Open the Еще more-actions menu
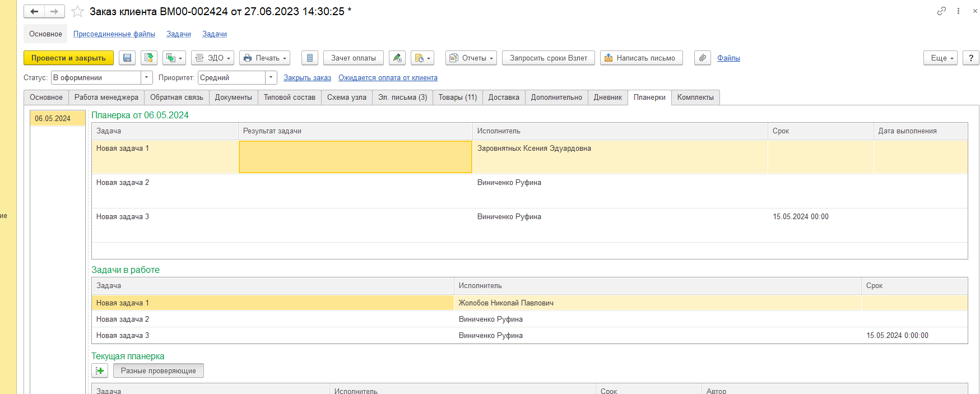The height and width of the screenshot is (394, 980). point(941,58)
